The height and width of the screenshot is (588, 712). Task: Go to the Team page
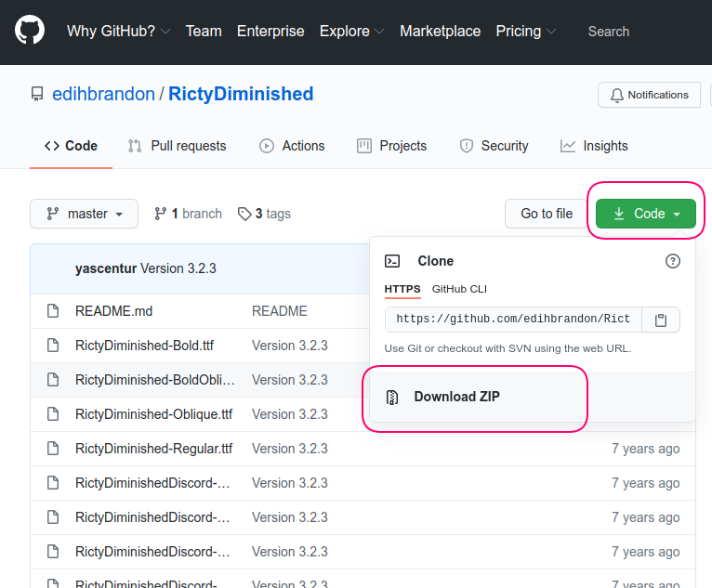coord(204,31)
